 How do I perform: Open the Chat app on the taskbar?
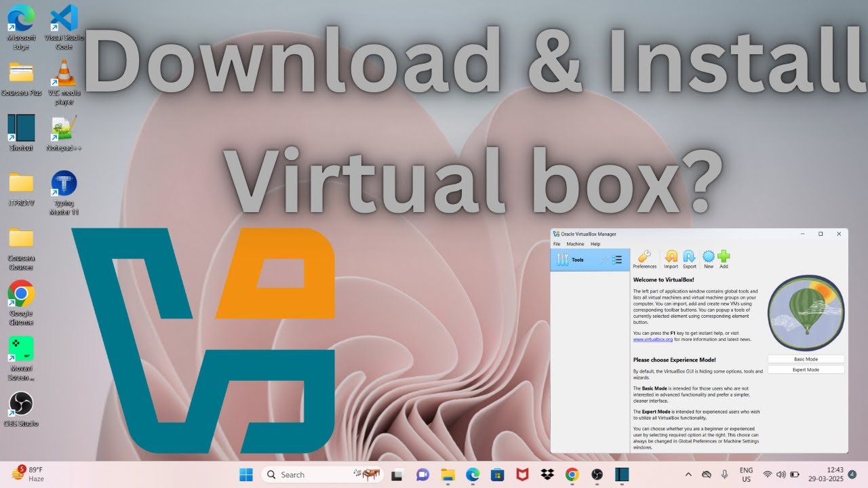pyautogui.click(x=422, y=474)
